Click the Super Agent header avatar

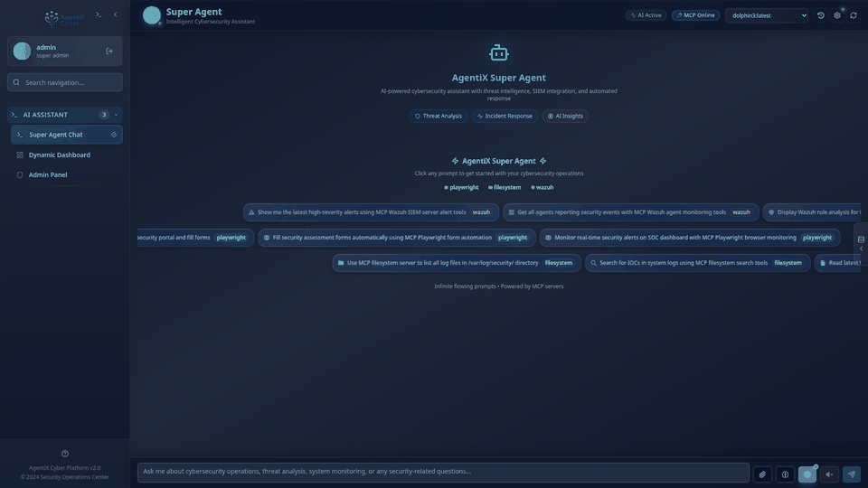pos(152,15)
